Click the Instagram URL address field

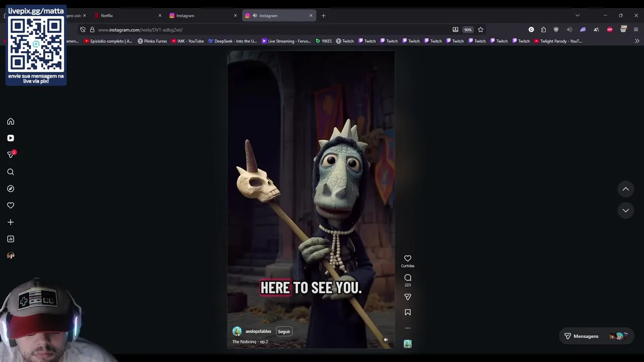point(272,30)
